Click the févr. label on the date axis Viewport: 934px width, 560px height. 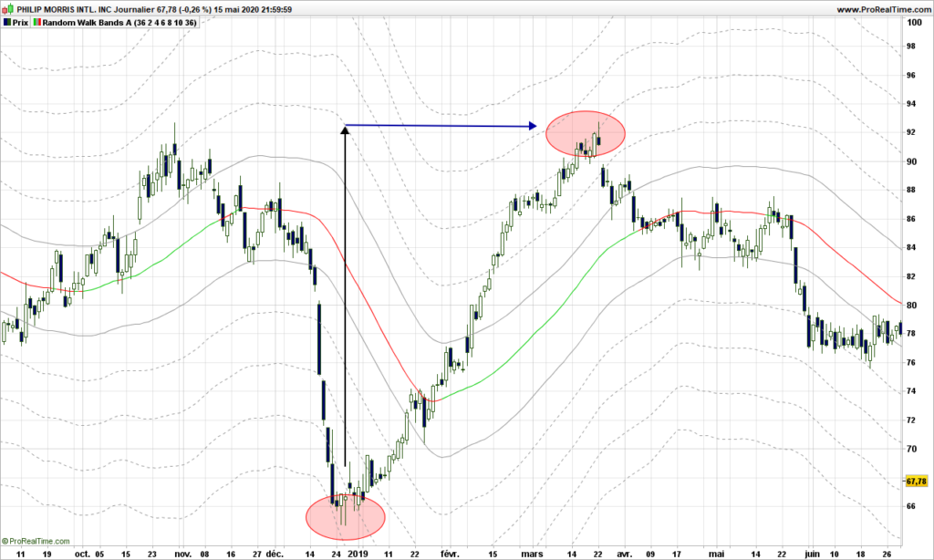click(x=449, y=554)
